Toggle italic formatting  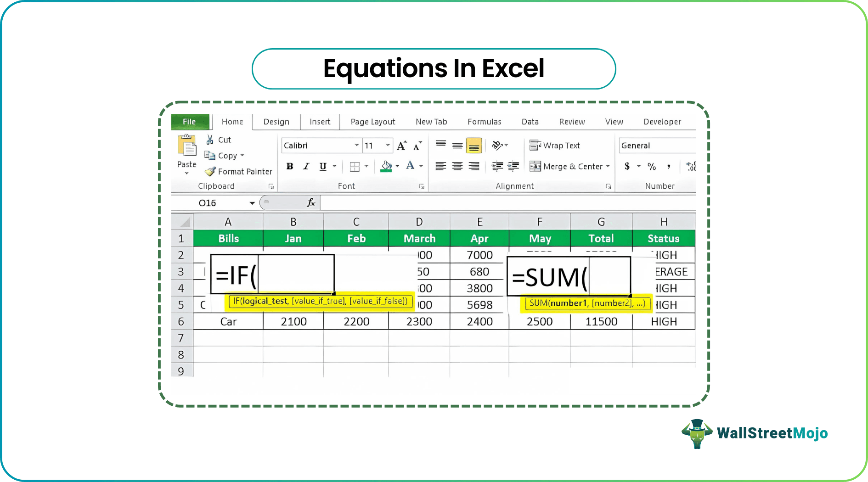click(x=306, y=166)
